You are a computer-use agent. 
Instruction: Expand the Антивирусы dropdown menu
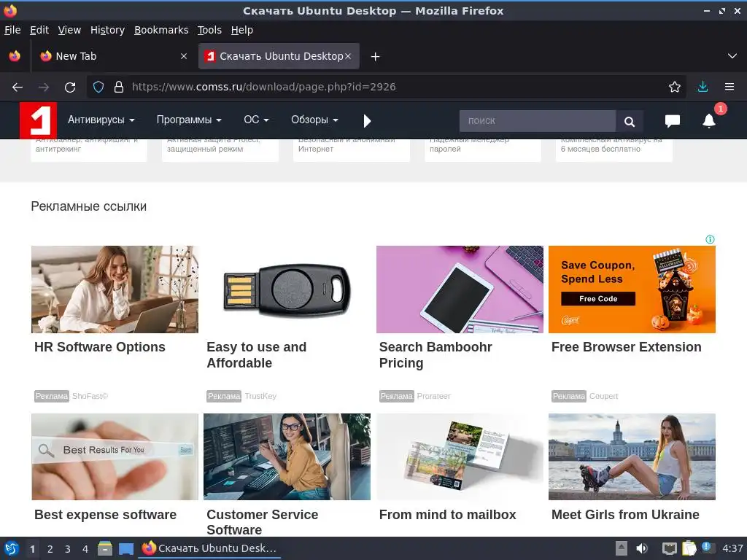coord(101,120)
